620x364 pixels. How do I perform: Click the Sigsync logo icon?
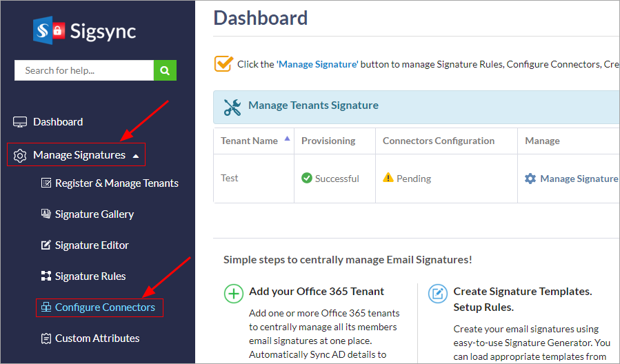[x=49, y=30]
